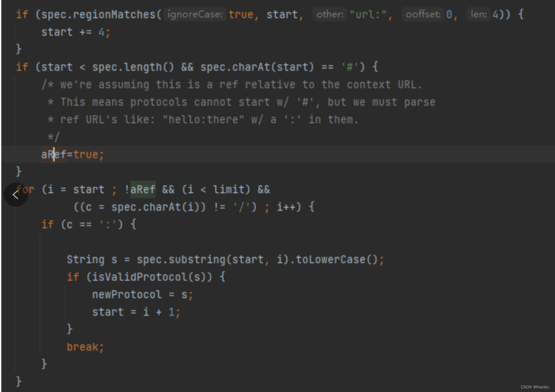
Task: Click comment line 'This means protocols cannot start'
Action: click(x=241, y=102)
